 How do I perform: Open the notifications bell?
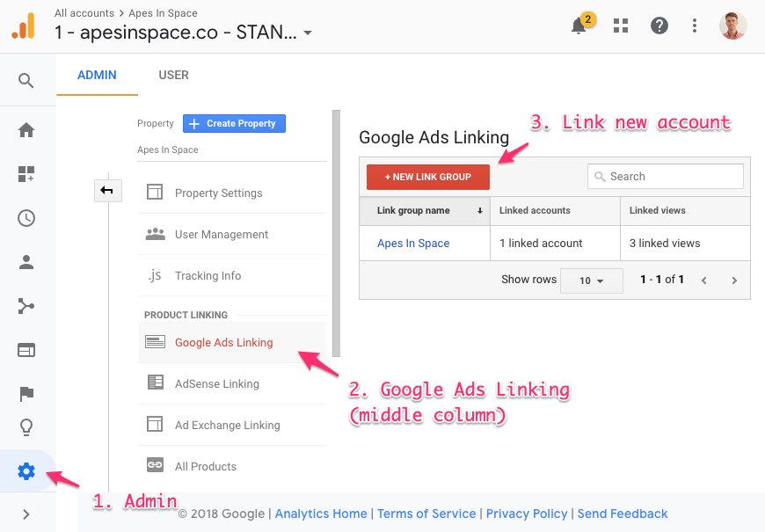click(x=579, y=26)
